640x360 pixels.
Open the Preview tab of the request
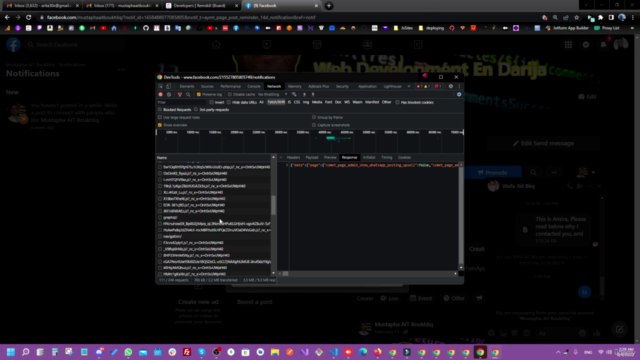330,157
